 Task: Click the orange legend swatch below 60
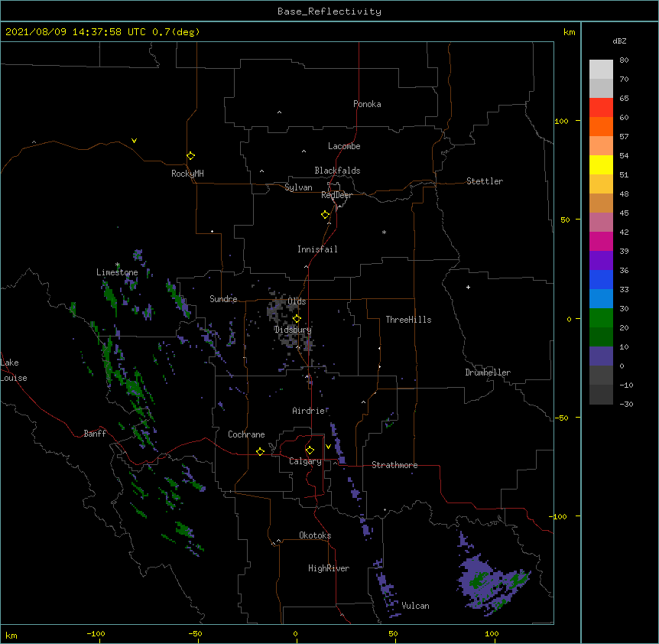point(601,126)
